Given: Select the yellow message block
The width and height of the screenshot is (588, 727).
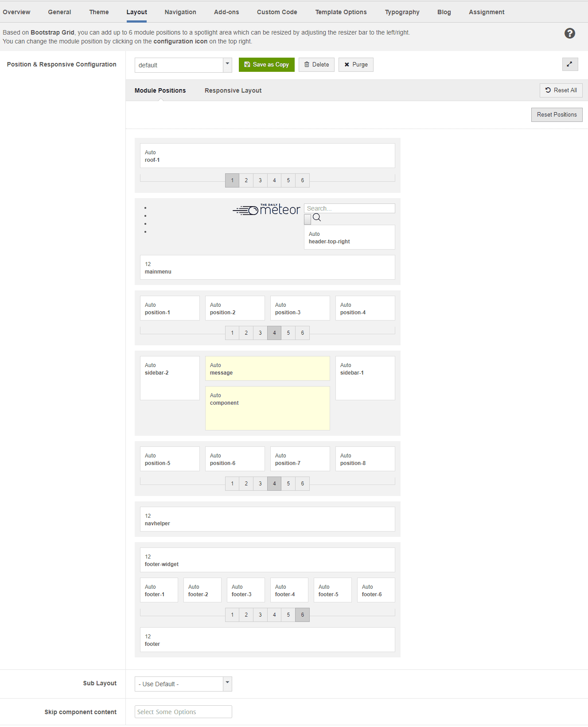Looking at the screenshot, I should 268,368.
